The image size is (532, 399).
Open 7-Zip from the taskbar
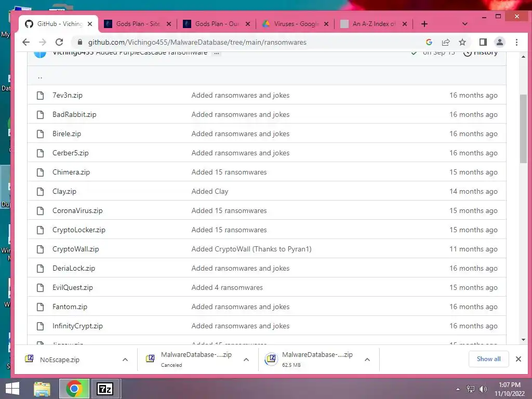click(x=104, y=389)
